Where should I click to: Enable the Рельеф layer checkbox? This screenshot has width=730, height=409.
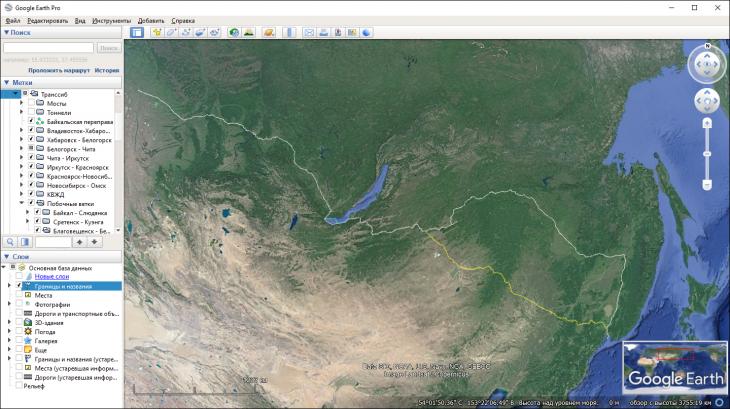pyautogui.click(x=19, y=386)
